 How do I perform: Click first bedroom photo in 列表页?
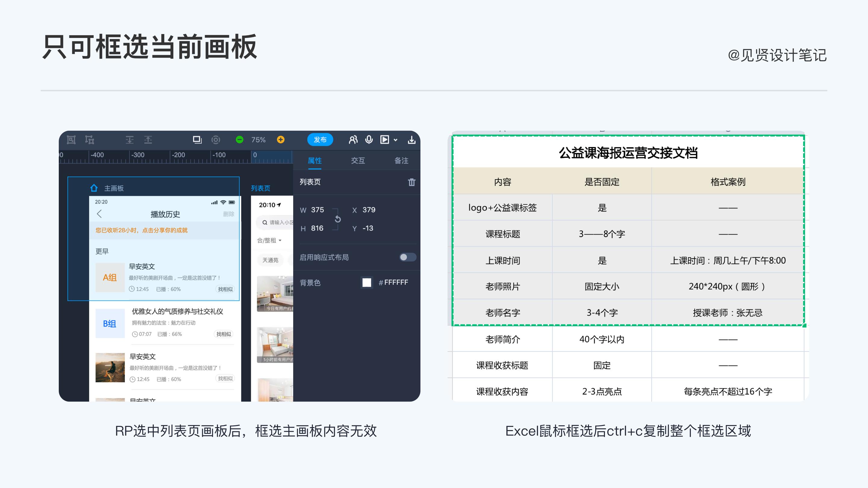[275, 294]
